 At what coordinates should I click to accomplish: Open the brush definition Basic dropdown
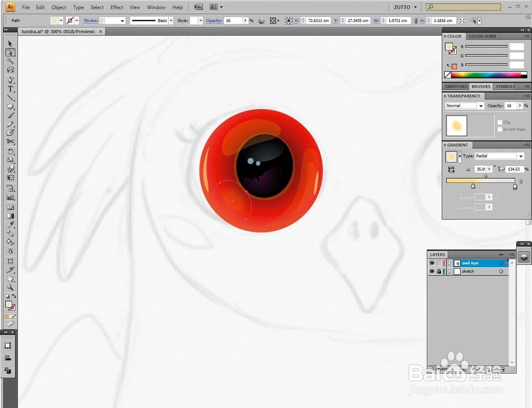(x=171, y=21)
